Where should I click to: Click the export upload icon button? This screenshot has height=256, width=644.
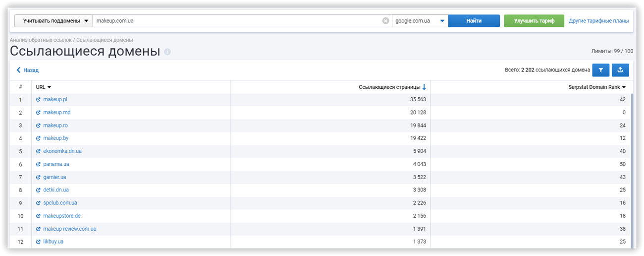click(x=620, y=70)
